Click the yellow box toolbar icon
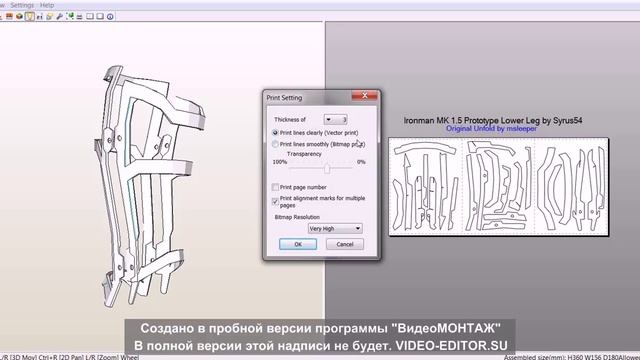The image size is (640, 360). [x=49, y=16]
